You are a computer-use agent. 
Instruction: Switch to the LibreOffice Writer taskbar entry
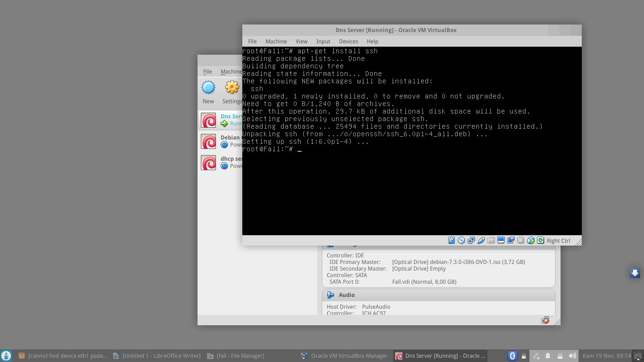click(x=160, y=355)
